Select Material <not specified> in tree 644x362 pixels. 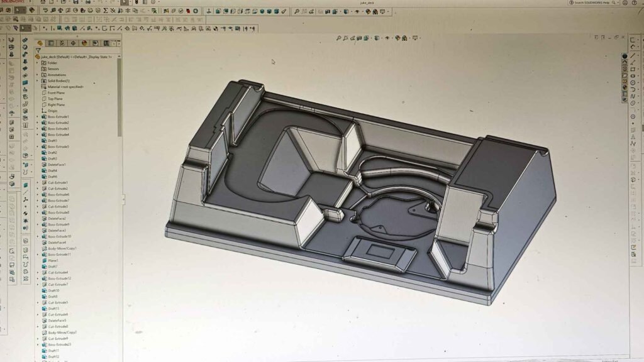pos(65,87)
